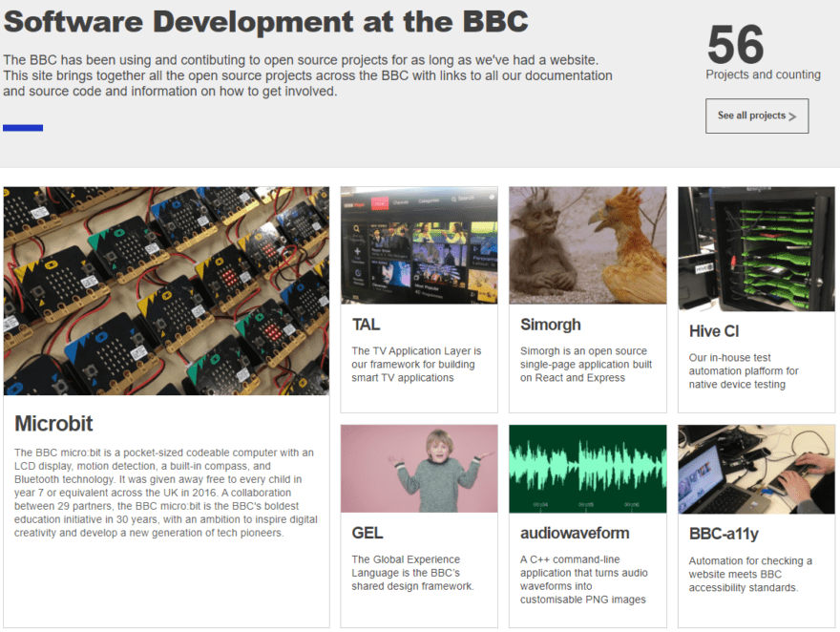The image size is (840, 632).
Task: Click the micro:bit boards photo on Microbit card
Action: coord(165,291)
